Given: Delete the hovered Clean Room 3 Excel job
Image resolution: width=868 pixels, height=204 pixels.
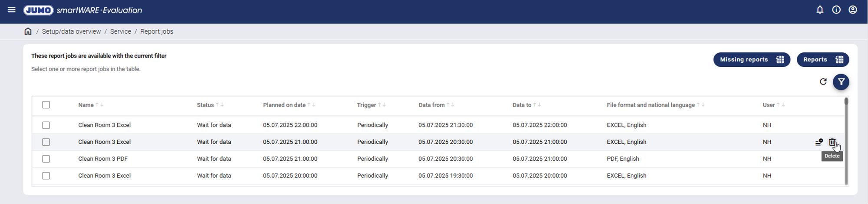Looking at the screenshot, I should [832, 142].
